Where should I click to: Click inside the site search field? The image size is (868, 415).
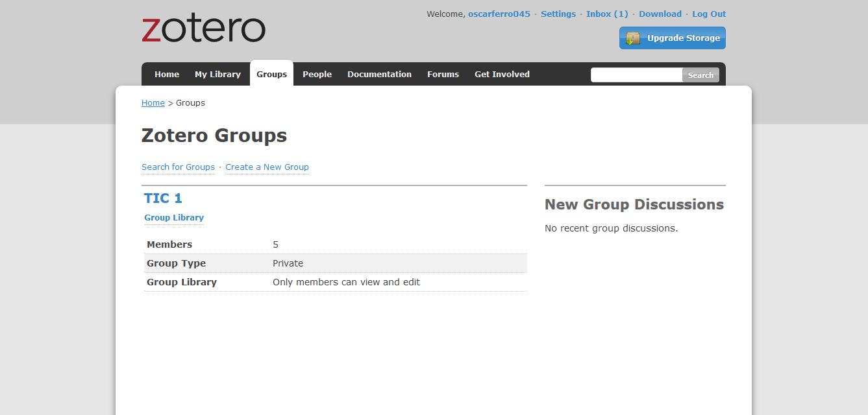pos(636,75)
